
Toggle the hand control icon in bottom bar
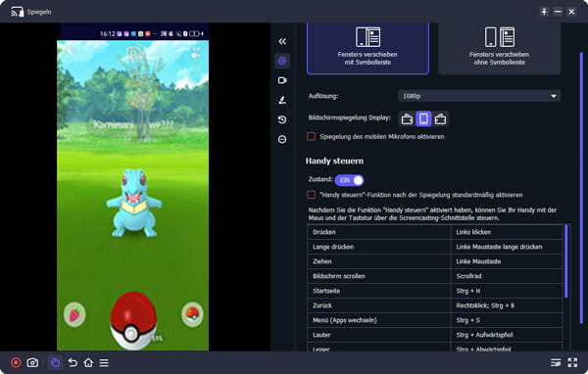[x=55, y=362]
